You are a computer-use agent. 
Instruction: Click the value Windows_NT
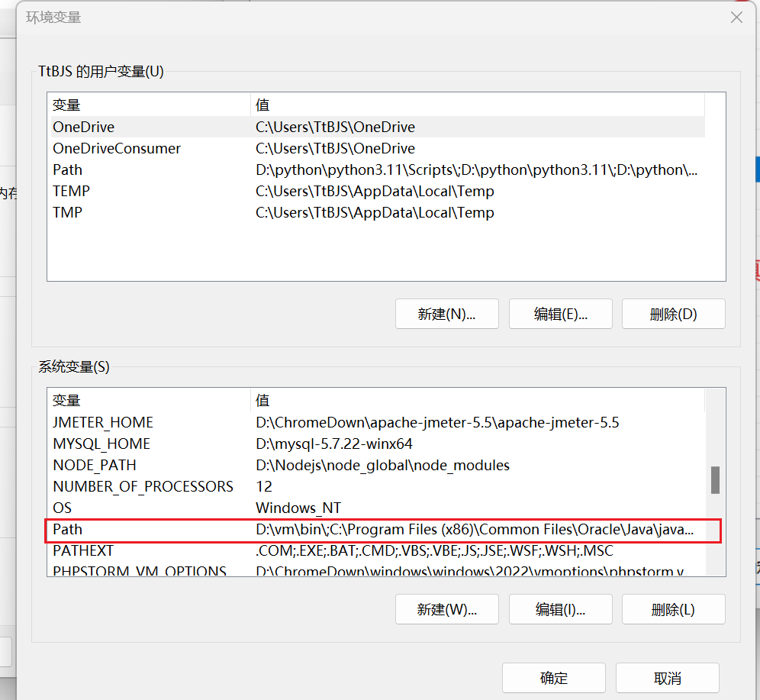[x=298, y=508]
